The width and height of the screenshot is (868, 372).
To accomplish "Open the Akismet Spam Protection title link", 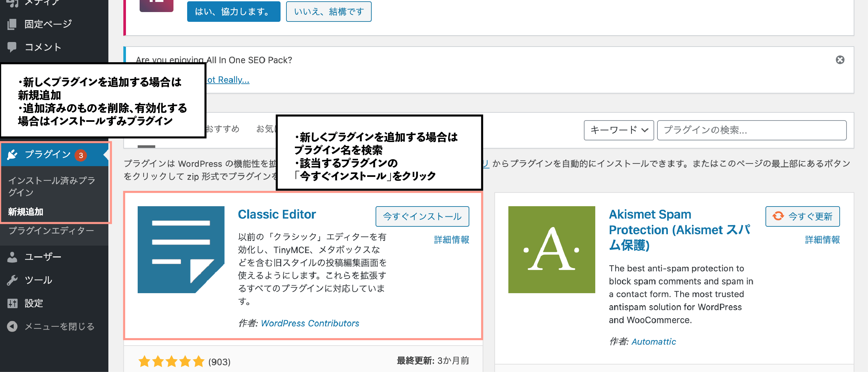I will pos(679,230).
